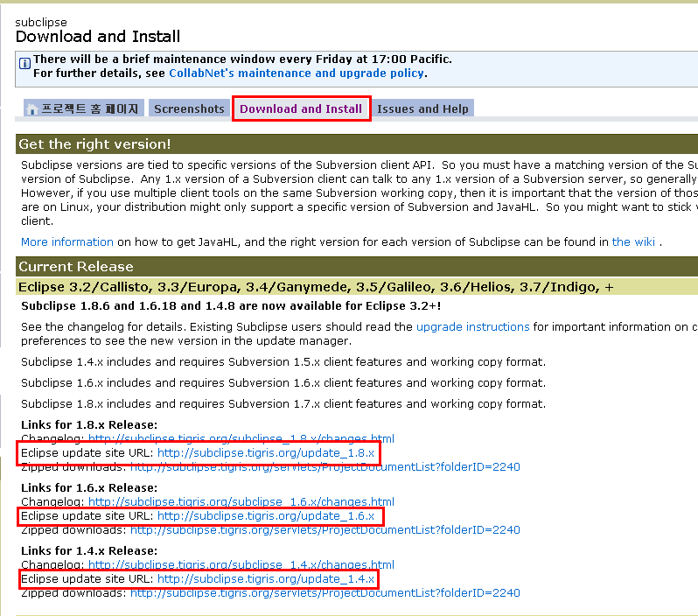Screen dimensions: 698x616
Task: Open the 1.4.x changelog link
Action: click(241, 564)
